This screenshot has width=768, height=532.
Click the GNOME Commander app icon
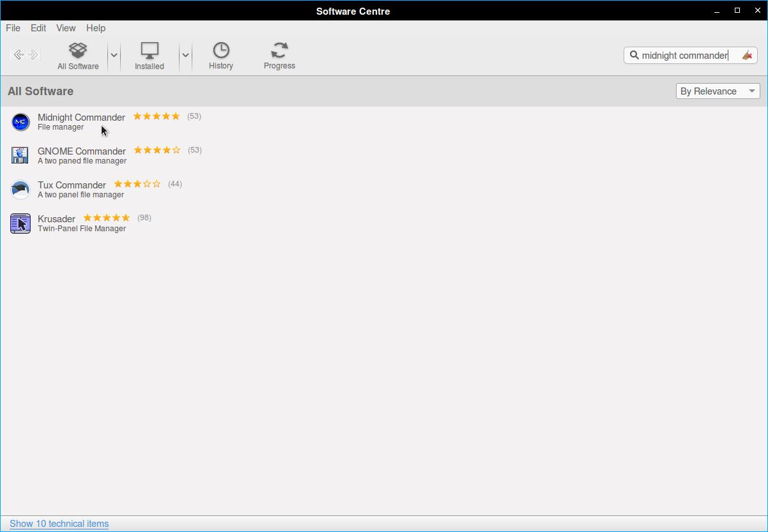click(x=20, y=155)
